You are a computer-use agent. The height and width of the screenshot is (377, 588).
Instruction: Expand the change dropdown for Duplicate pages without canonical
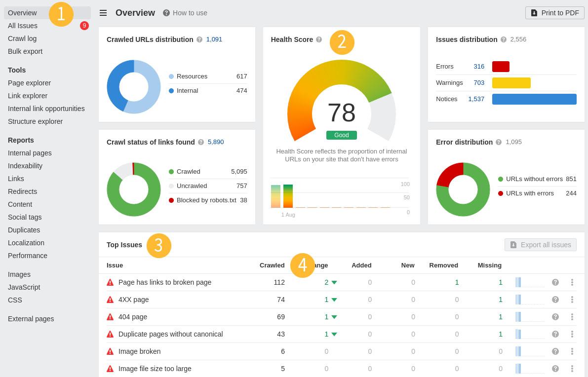click(x=334, y=334)
